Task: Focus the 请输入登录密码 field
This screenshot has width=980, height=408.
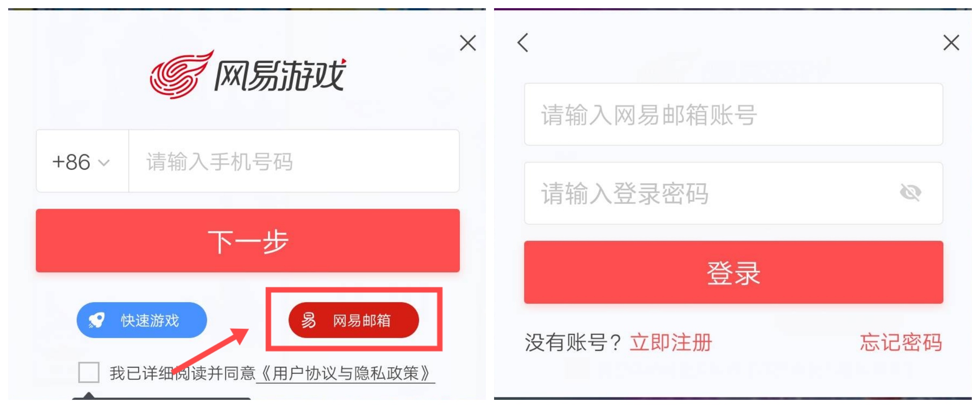Action: 710,193
